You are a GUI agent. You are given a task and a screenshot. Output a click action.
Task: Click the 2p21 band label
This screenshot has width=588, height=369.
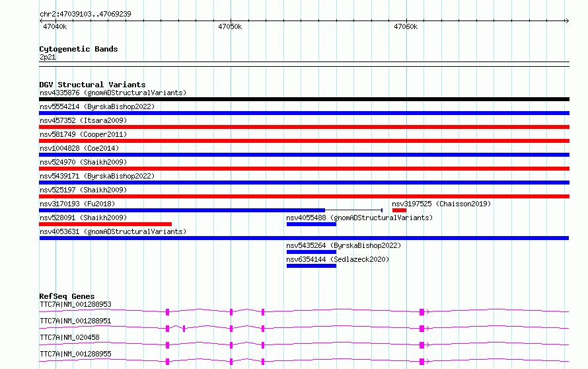tap(48, 57)
